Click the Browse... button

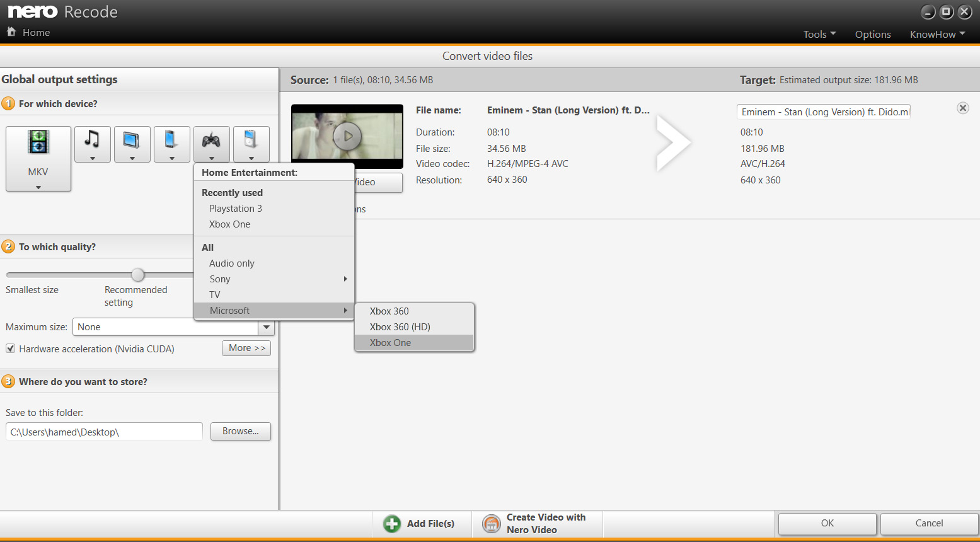pyautogui.click(x=241, y=431)
